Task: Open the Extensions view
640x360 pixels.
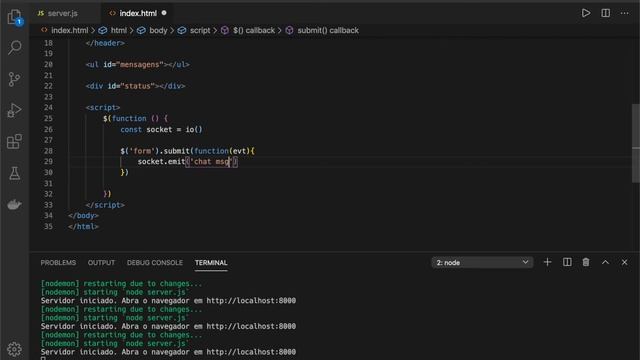Action: pos(15,142)
